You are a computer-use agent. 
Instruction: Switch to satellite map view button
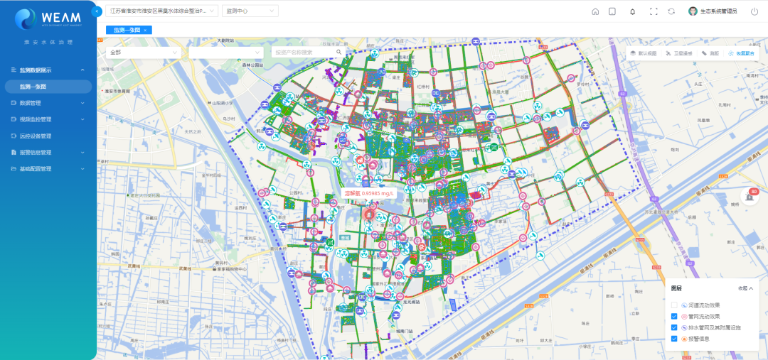pyautogui.click(x=678, y=53)
